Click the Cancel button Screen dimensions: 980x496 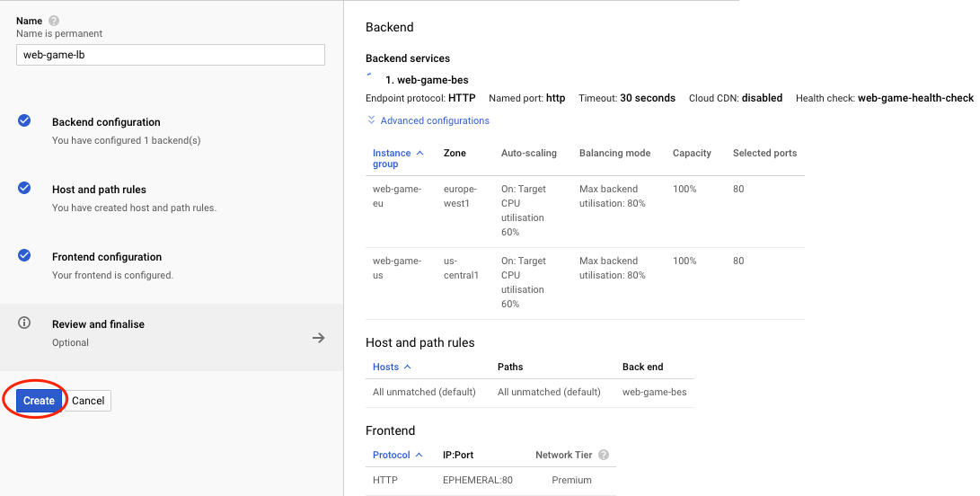88,401
